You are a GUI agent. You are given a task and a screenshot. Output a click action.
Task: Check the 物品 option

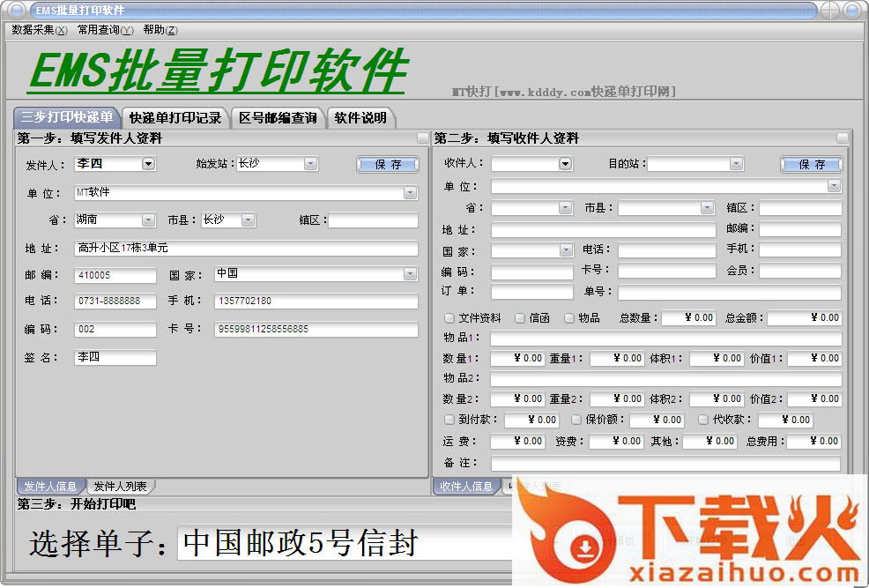(x=569, y=318)
